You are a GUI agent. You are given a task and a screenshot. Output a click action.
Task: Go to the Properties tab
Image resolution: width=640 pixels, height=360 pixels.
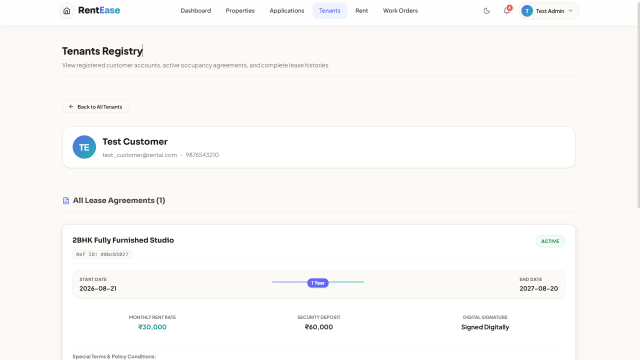click(x=240, y=11)
